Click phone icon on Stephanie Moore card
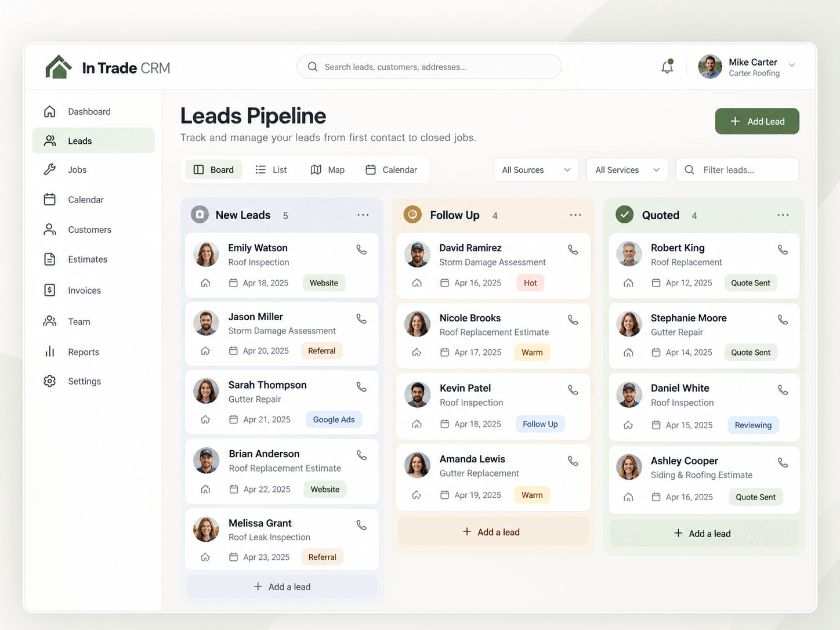 (x=783, y=320)
